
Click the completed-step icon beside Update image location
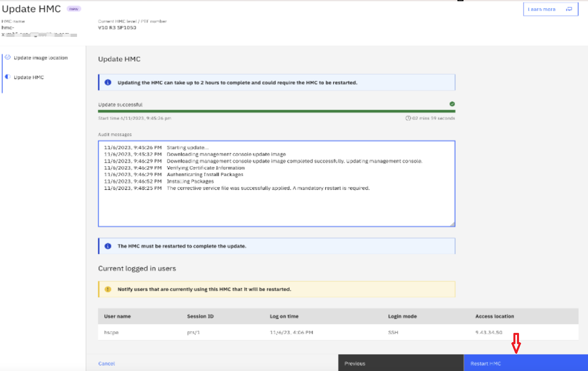(x=8, y=57)
